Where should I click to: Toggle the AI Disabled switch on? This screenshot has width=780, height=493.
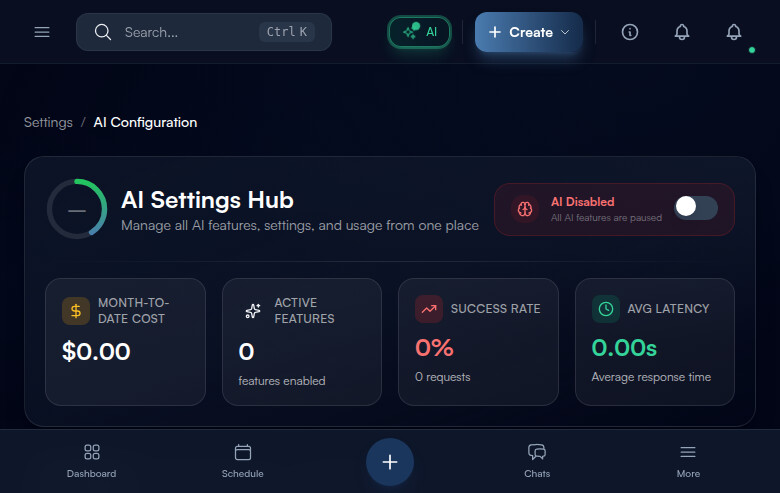(x=696, y=207)
